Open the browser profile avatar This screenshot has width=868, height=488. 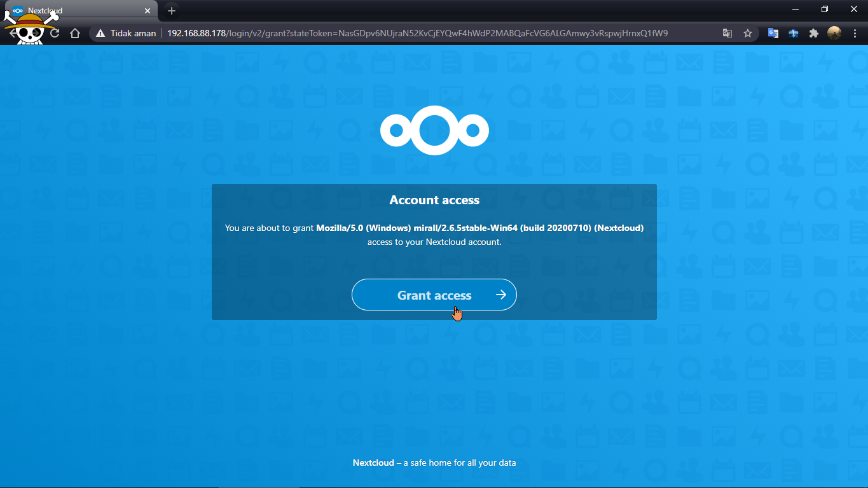pyautogui.click(x=834, y=33)
